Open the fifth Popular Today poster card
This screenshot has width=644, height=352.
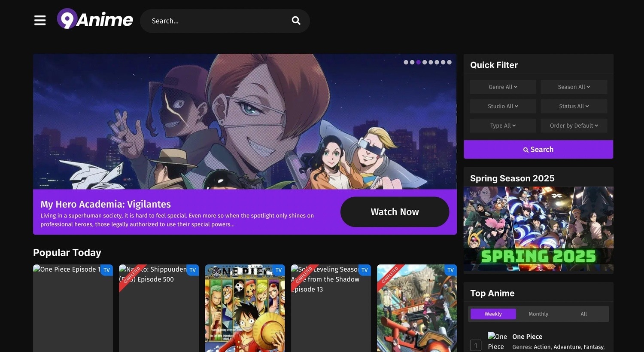click(x=417, y=308)
